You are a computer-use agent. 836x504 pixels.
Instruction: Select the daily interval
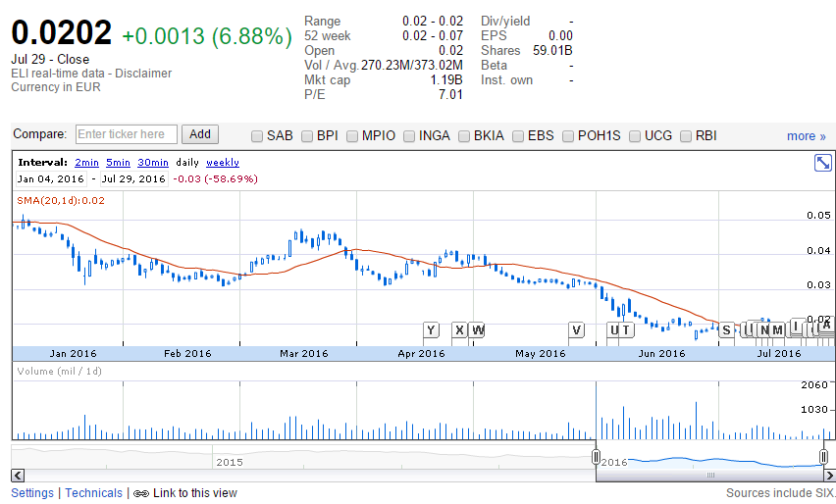187,163
